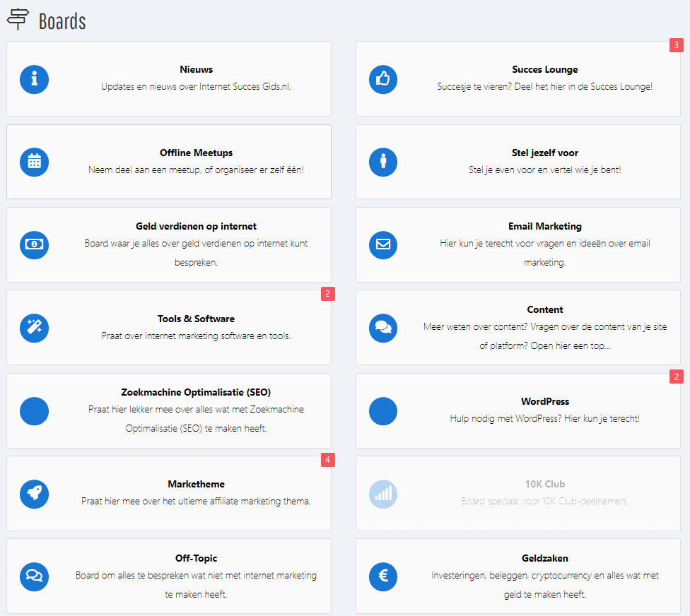Click the speech bubbles icon on Off-Topic
The height and width of the screenshot is (616, 690).
click(34, 576)
